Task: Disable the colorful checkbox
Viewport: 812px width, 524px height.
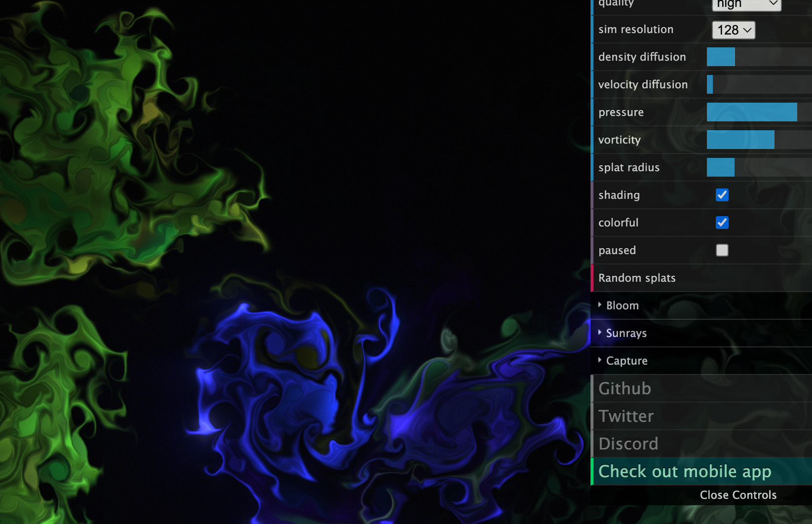Action: [722, 223]
